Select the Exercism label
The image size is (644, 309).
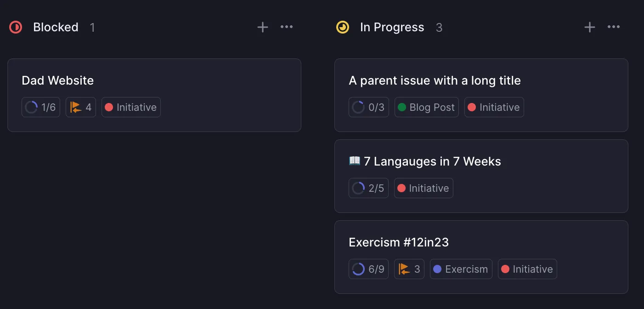(x=461, y=269)
